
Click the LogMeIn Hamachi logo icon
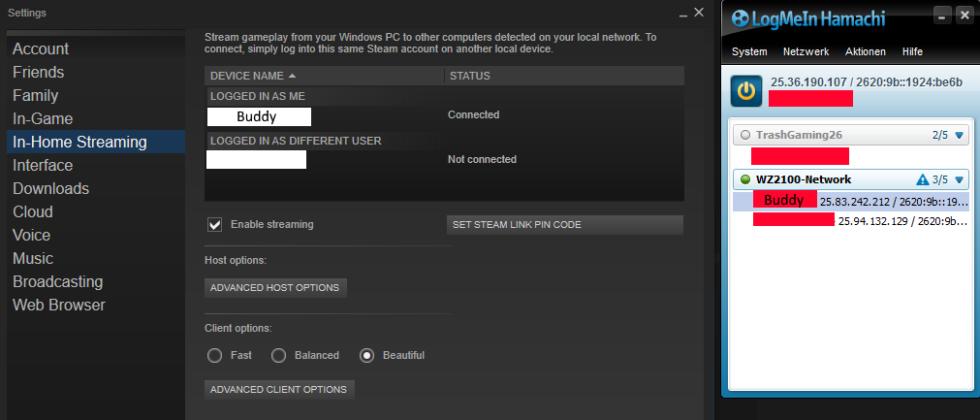(741, 17)
